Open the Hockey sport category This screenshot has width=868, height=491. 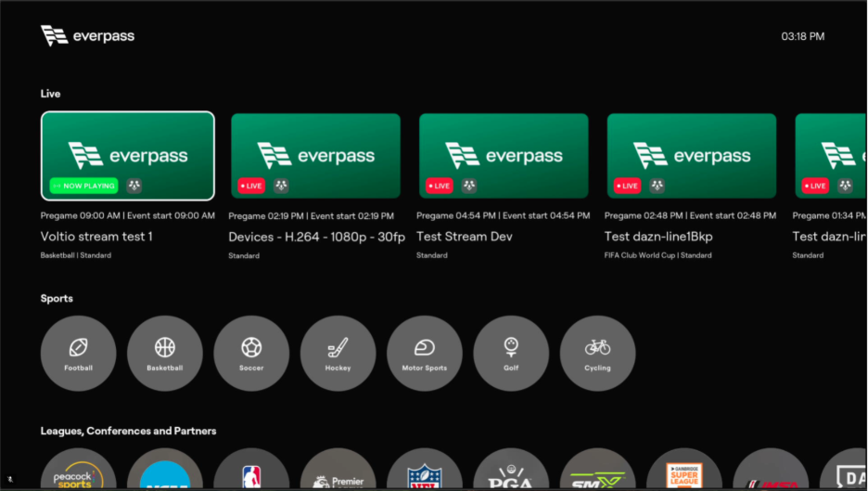338,353
